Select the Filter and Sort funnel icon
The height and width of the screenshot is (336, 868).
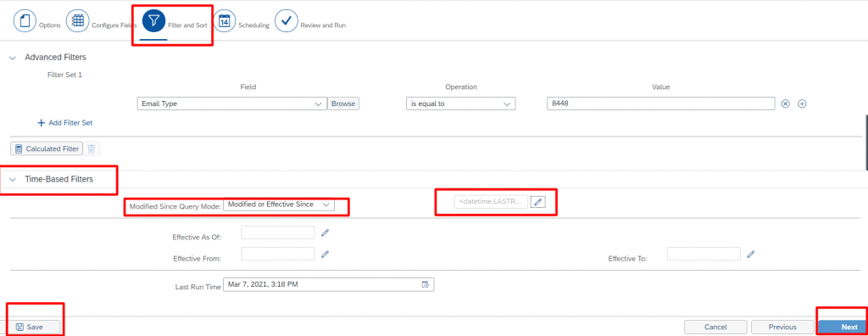click(153, 21)
